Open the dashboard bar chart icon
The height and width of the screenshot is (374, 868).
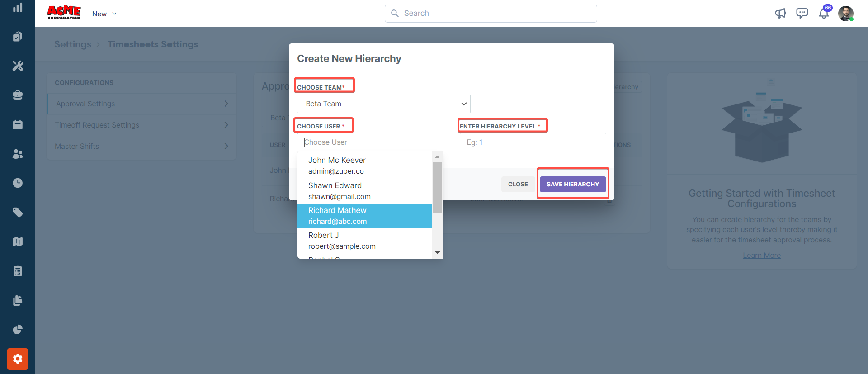pyautogui.click(x=18, y=8)
